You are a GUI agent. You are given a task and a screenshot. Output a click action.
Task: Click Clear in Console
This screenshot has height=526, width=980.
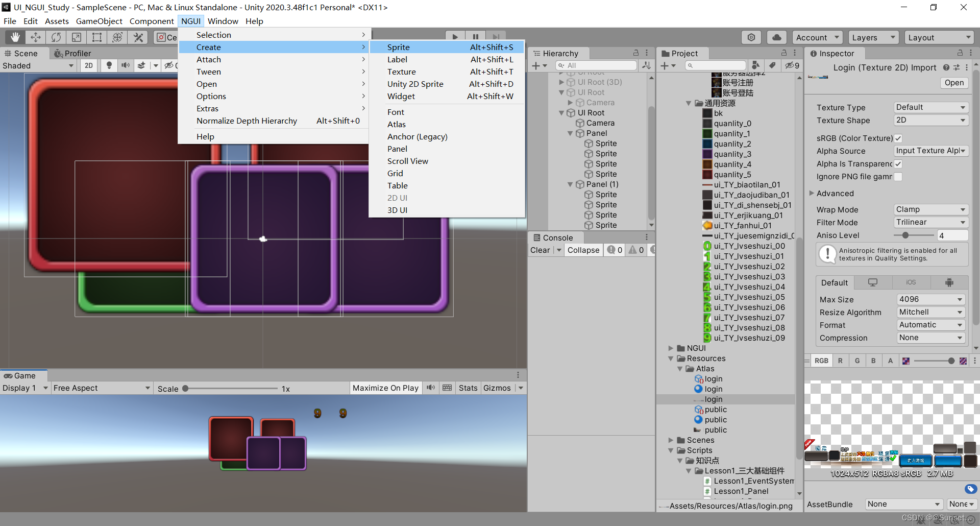[540, 250]
